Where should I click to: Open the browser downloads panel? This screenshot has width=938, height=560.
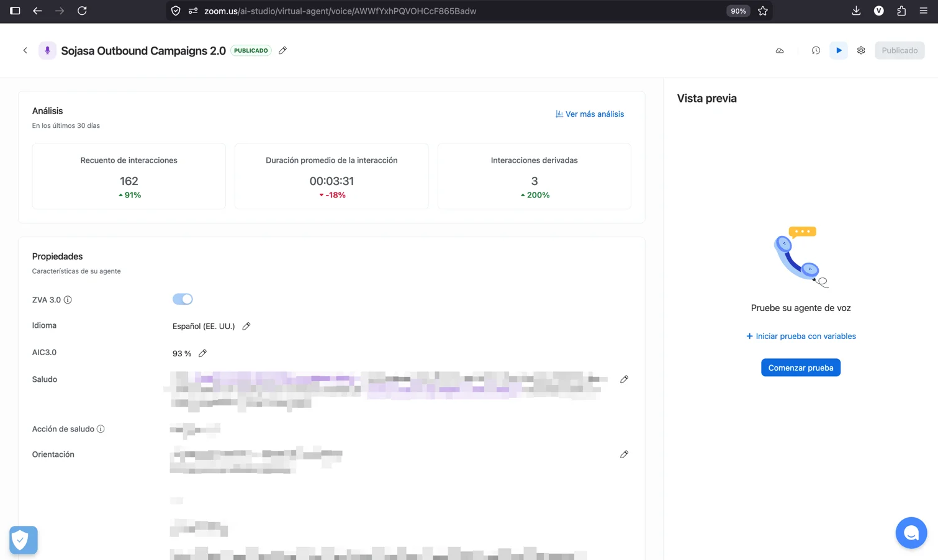click(856, 11)
